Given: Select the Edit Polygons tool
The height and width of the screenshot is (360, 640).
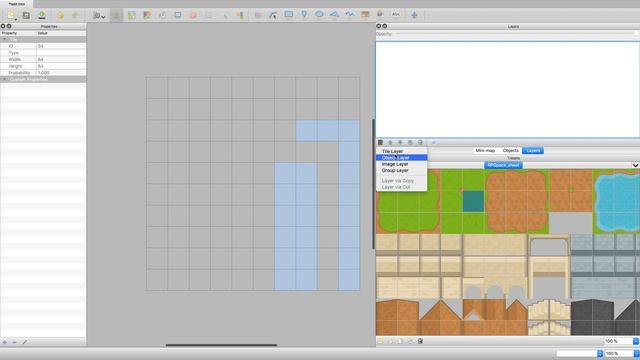Looking at the screenshot, I should (273, 16).
